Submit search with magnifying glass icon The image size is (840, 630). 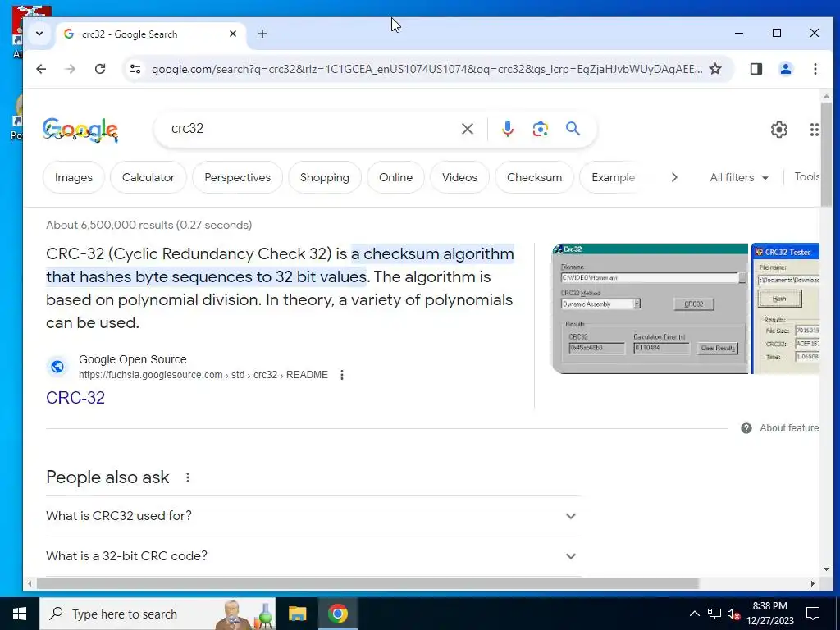click(x=573, y=129)
